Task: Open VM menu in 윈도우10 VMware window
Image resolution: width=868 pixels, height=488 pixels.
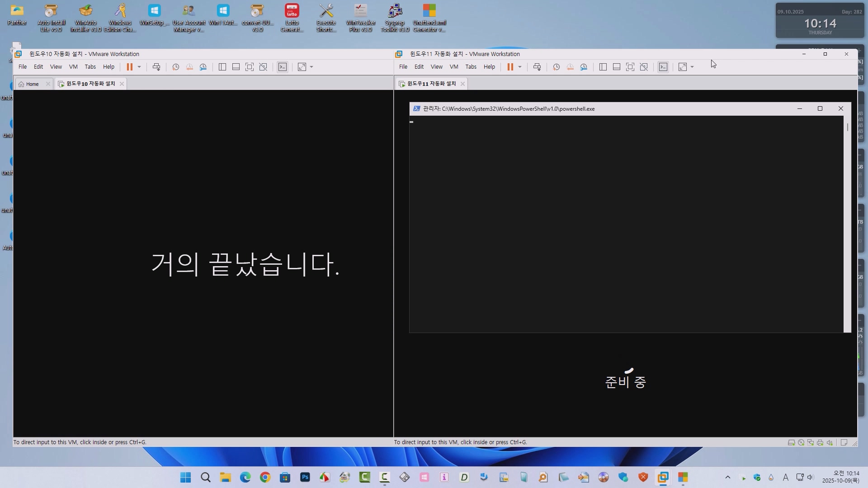Action: tap(73, 67)
